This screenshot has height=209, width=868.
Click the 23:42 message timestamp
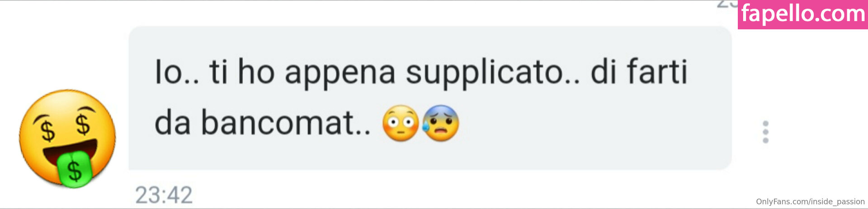tap(164, 195)
